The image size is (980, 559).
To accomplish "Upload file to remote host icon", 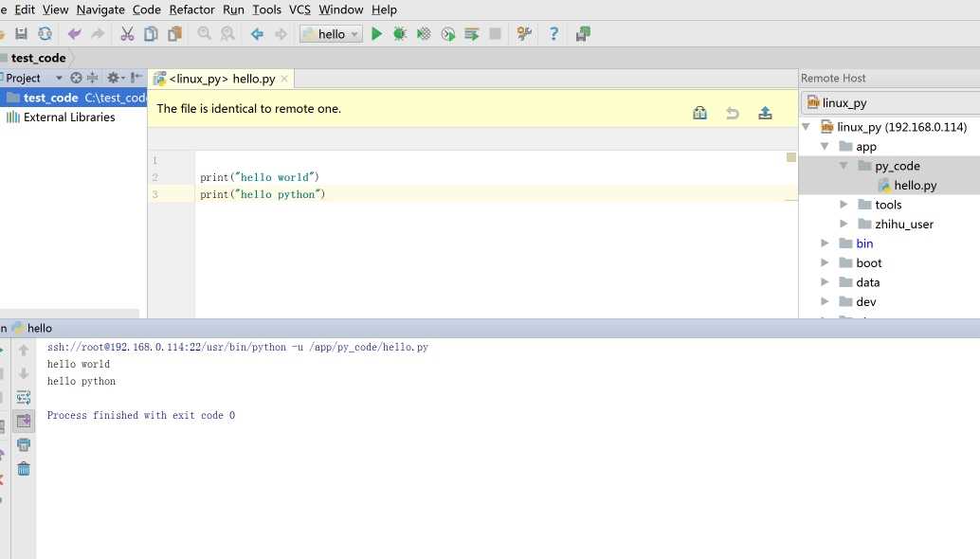I will click(x=765, y=113).
